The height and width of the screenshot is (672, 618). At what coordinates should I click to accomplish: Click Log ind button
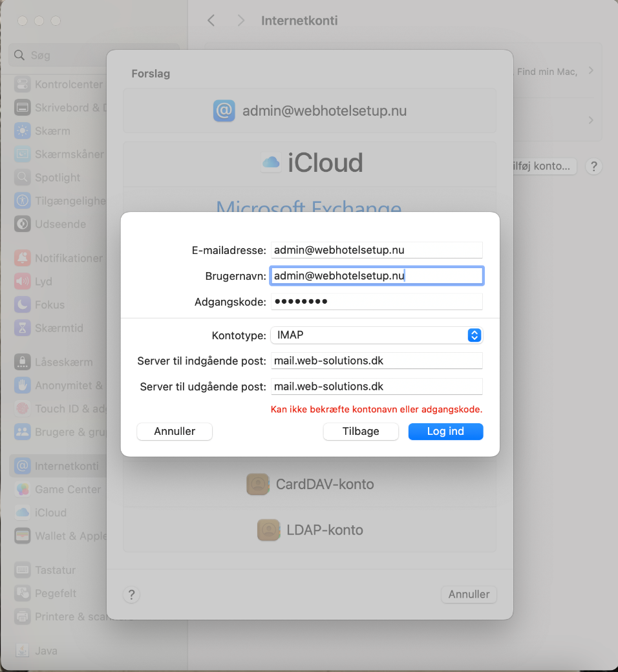(x=445, y=431)
